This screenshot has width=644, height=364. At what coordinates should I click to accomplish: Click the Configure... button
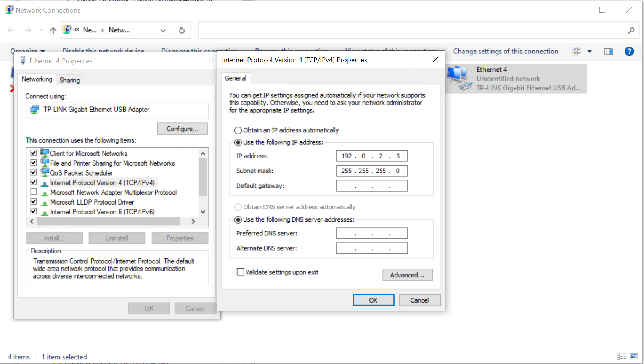pos(182,129)
